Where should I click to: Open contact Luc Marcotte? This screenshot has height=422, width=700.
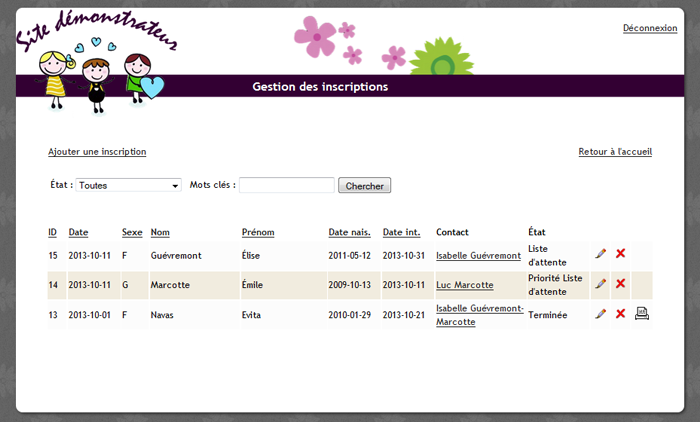click(x=465, y=285)
